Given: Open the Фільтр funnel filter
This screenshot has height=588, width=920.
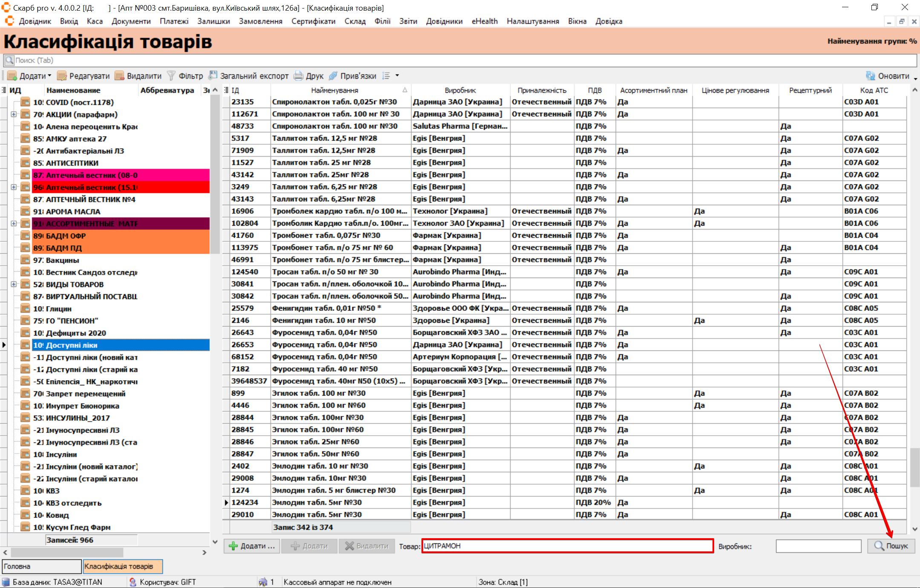Looking at the screenshot, I should [171, 76].
